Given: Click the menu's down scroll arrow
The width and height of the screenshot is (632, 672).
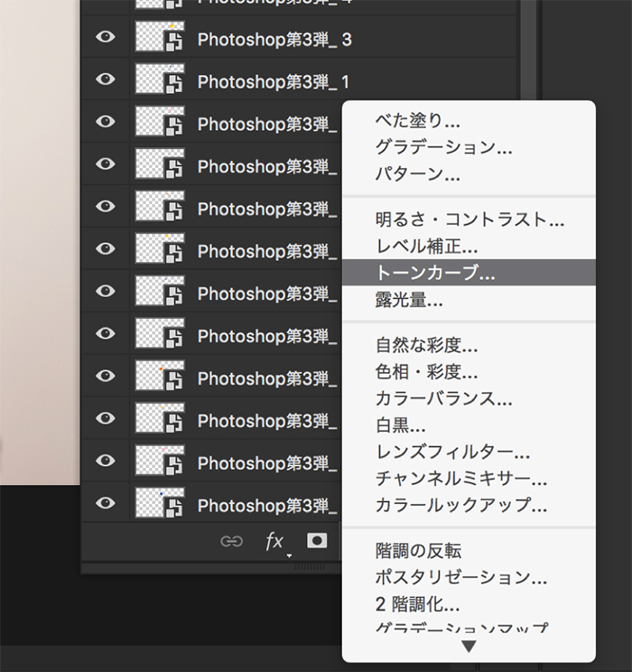Looking at the screenshot, I should 469,647.
